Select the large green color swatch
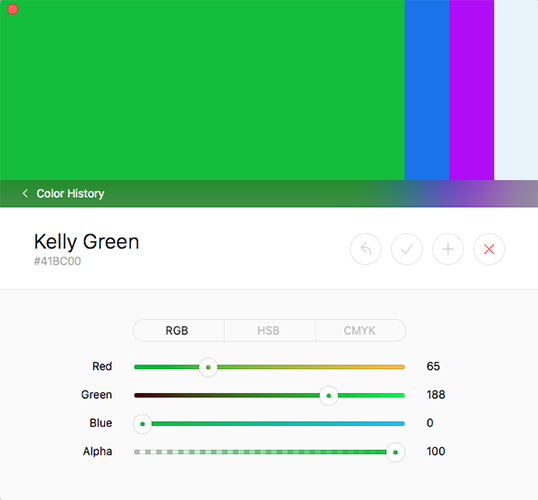The image size is (538, 500). point(202,90)
